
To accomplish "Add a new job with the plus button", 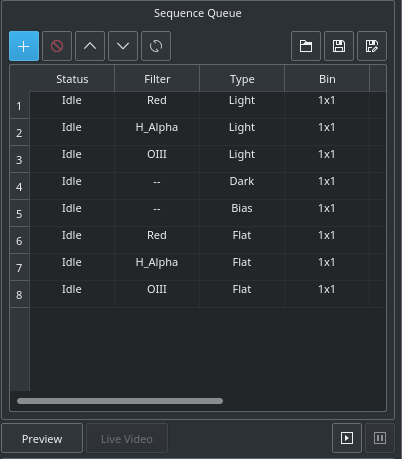I will [24, 46].
